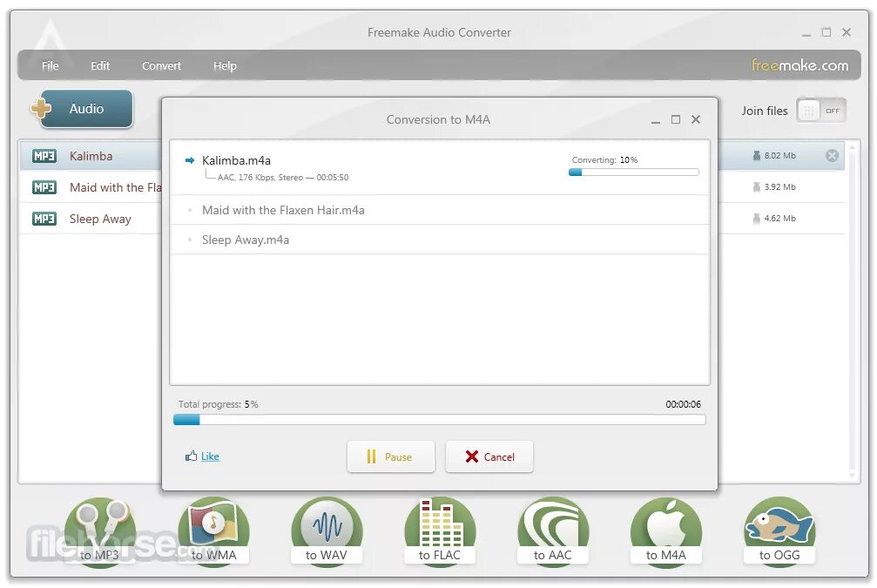Select Kalimba in the main file list

click(91, 156)
